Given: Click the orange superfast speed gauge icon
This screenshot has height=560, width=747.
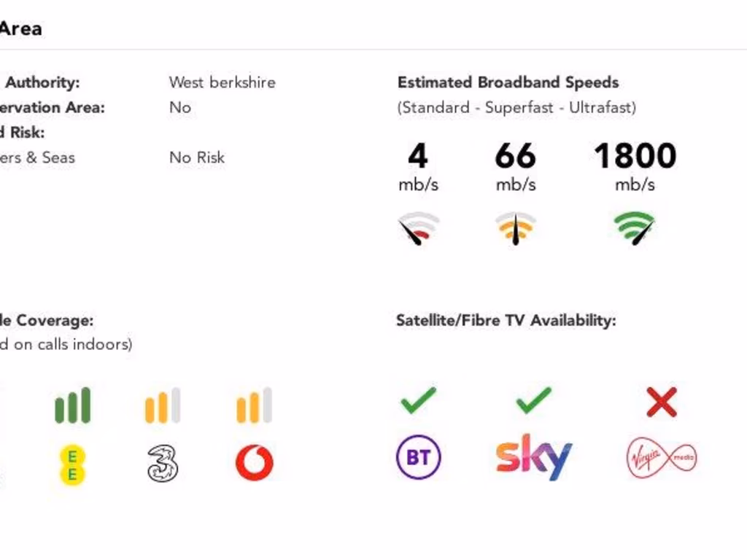Looking at the screenshot, I should [x=516, y=228].
